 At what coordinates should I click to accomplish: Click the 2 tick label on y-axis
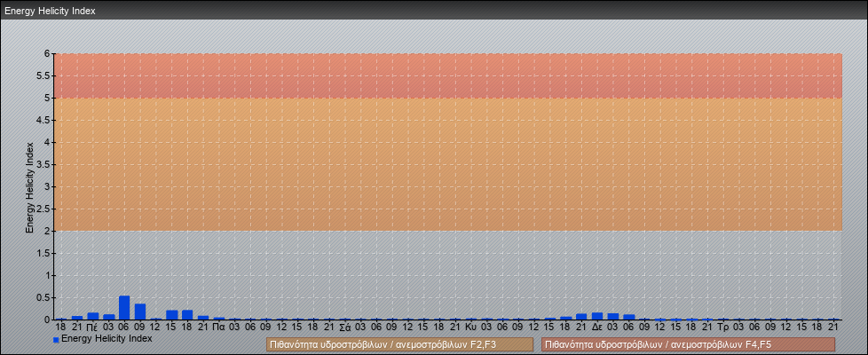[47, 231]
